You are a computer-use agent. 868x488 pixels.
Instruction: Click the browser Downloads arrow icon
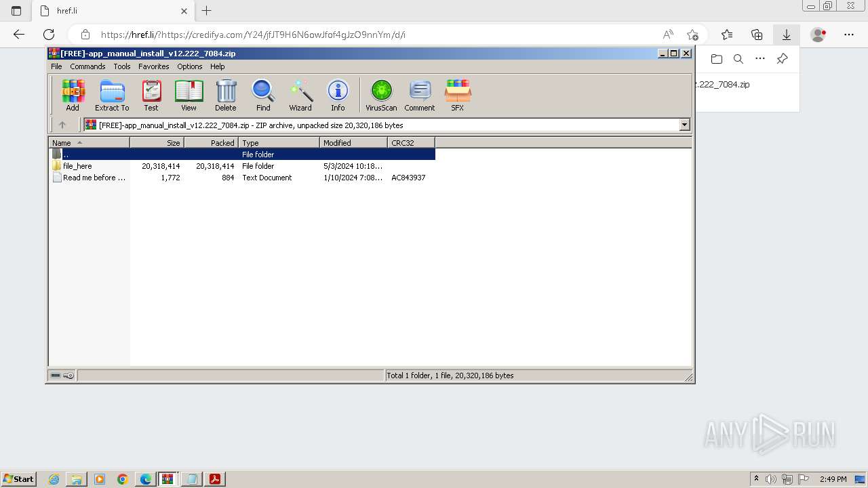(x=787, y=35)
